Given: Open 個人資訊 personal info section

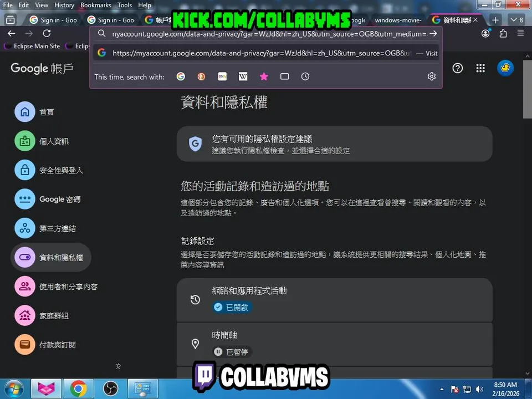Looking at the screenshot, I should tap(42, 141).
